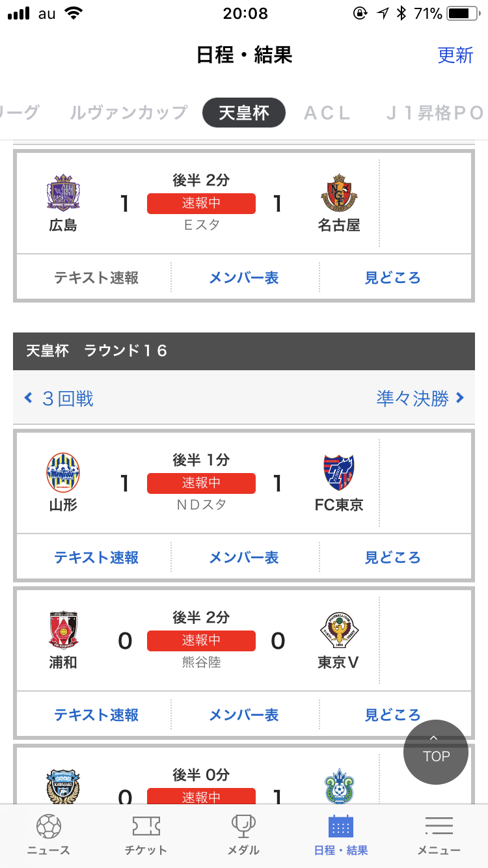Tap the 速報中 badge for 広島 match

click(x=201, y=203)
